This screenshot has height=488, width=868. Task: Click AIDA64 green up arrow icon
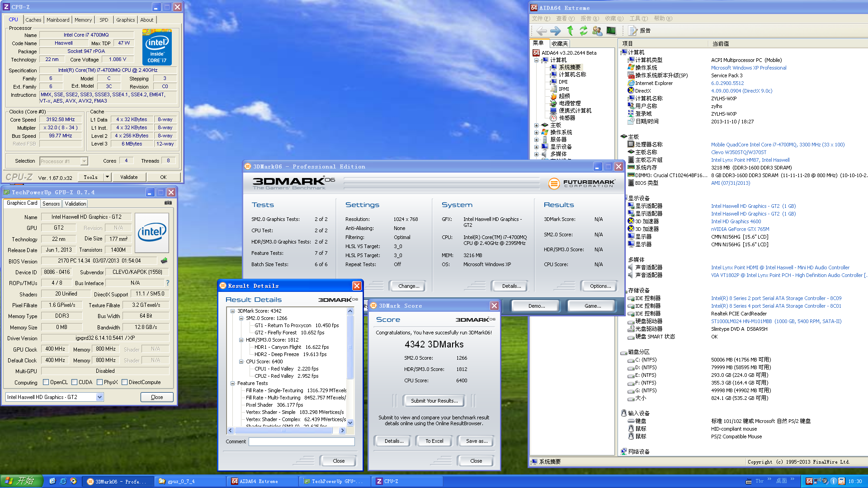click(x=570, y=31)
